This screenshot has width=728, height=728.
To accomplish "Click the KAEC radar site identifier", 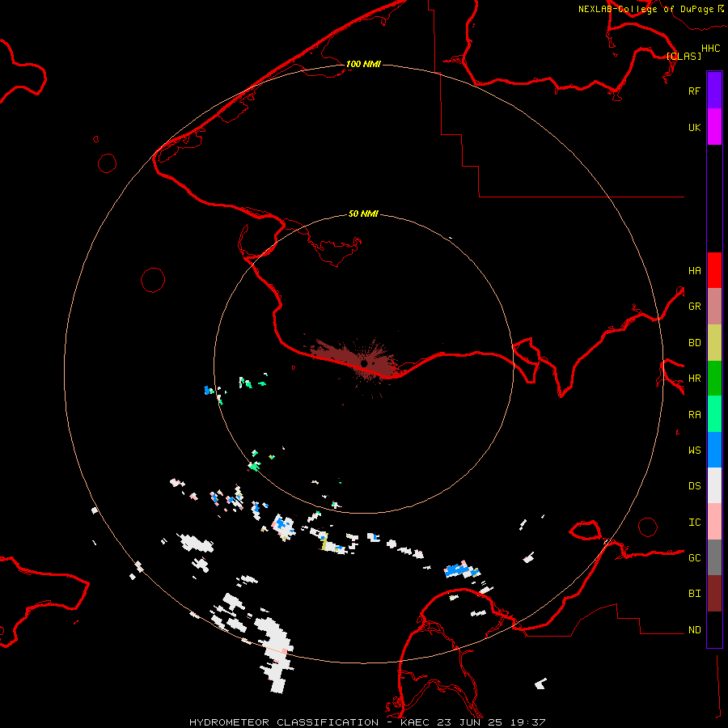I will coord(415,722).
